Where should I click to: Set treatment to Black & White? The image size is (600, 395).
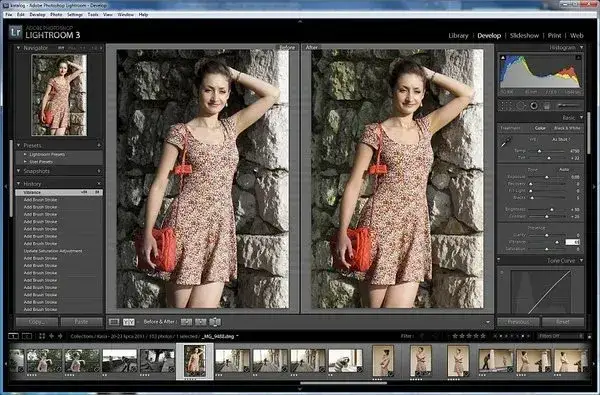coord(567,128)
